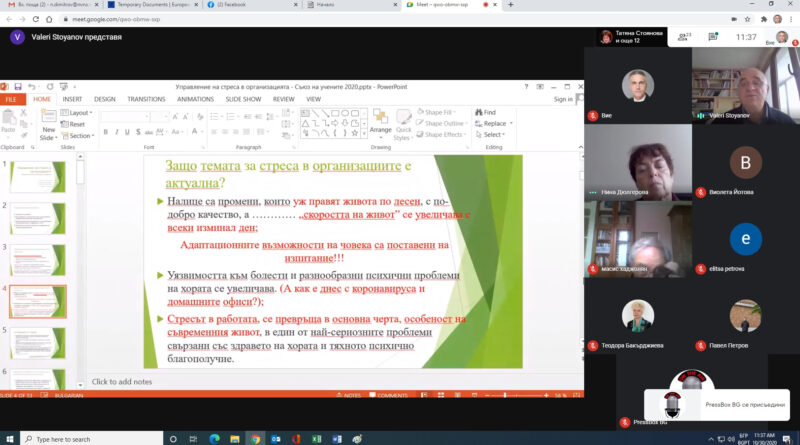
Task: Click the Valeri Stoyanov video tile
Action: pos(745,86)
